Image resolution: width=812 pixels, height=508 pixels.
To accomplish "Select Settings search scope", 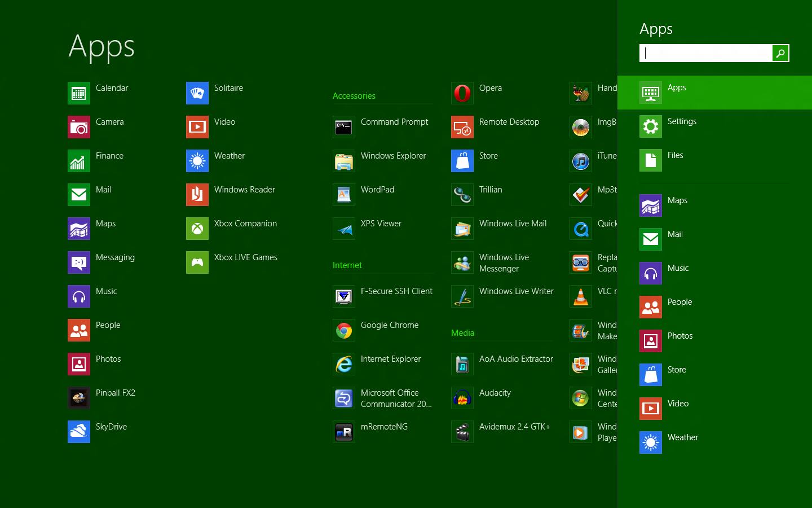I will click(714, 126).
